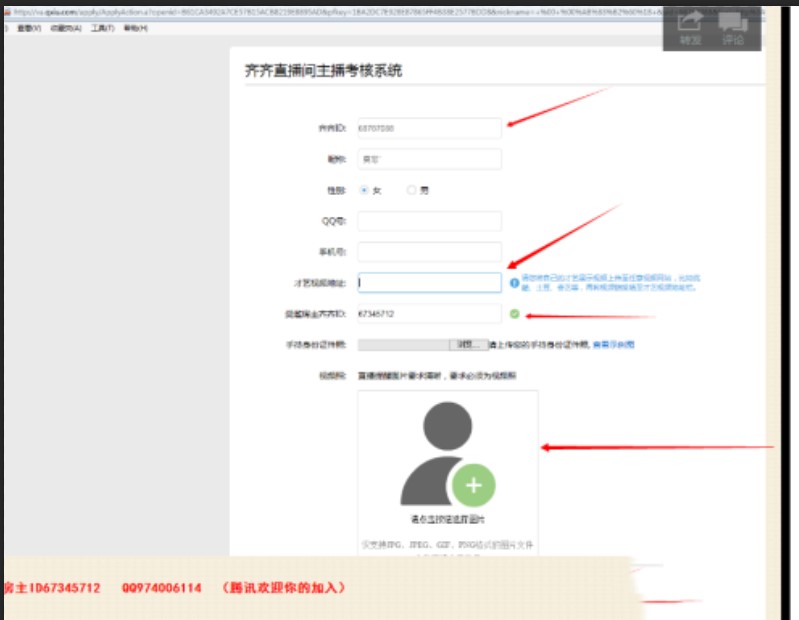The height and width of the screenshot is (620, 799).
Task: Click the 请点击按钮选择图片 text
Action: (x=448, y=520)
